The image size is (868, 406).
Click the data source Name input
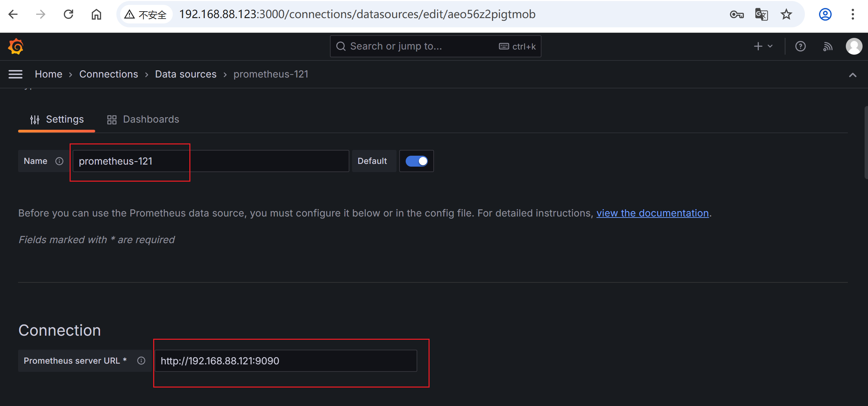pyautogui.click(x=211, y=161)
